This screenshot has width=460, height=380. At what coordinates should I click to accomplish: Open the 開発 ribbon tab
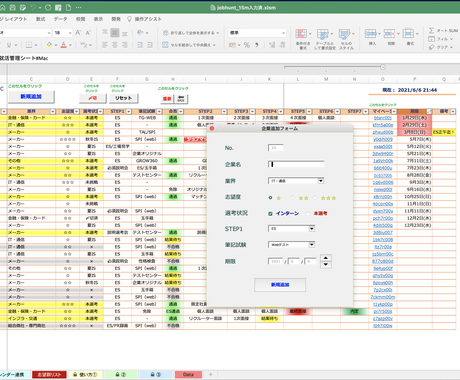coord(116,19)
